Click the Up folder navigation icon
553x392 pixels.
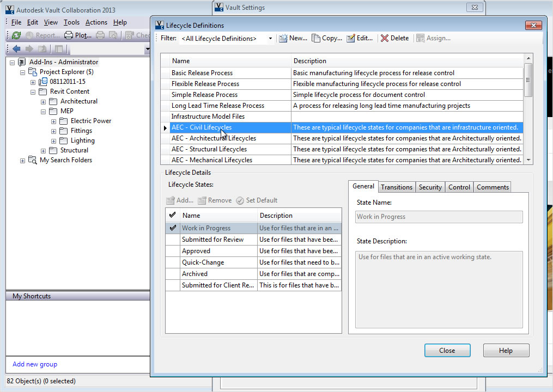click(x=42, y=48)
